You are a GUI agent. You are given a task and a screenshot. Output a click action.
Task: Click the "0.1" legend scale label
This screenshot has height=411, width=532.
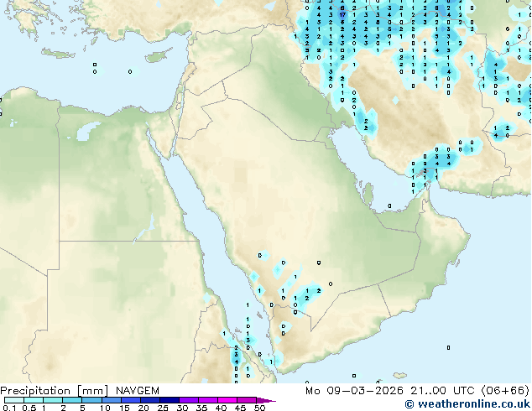[9, 408]
